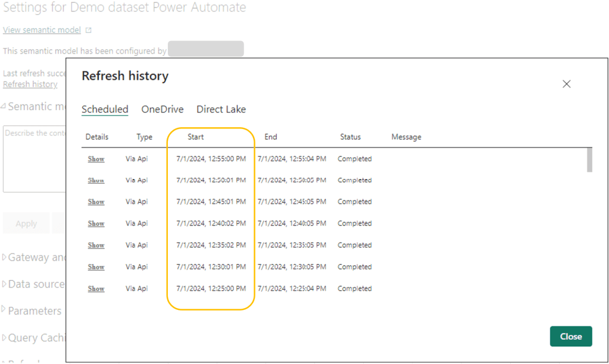Image resolution: width=609 pixels, height=364 pixels.
Task: Show details for the 12:55:00 PM refresh
Action: [x=96, y=159]
